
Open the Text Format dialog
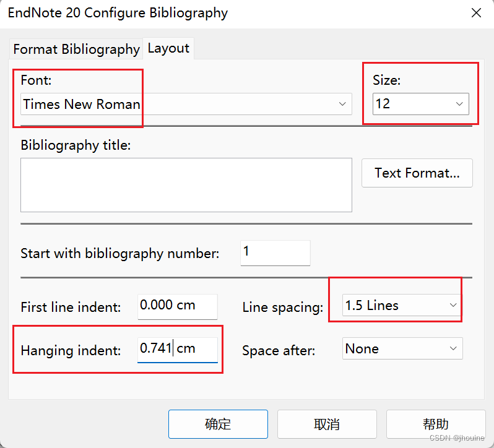417,173
